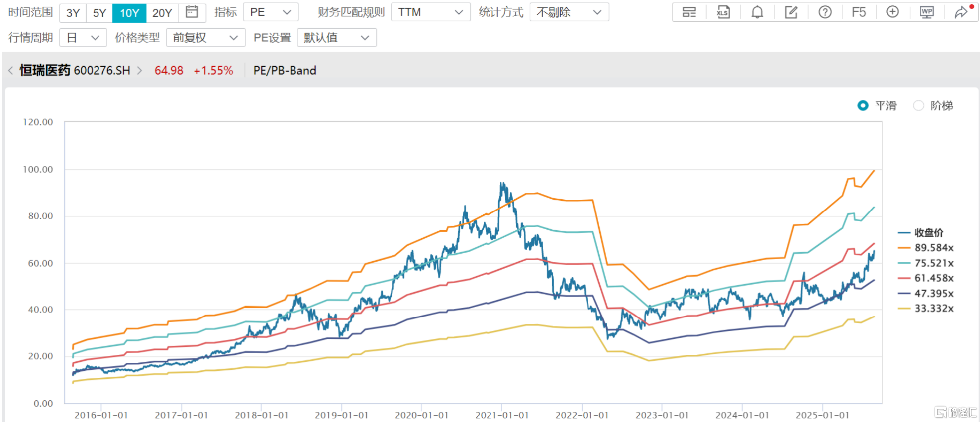Click the price value 64.98

pos(169,71)
